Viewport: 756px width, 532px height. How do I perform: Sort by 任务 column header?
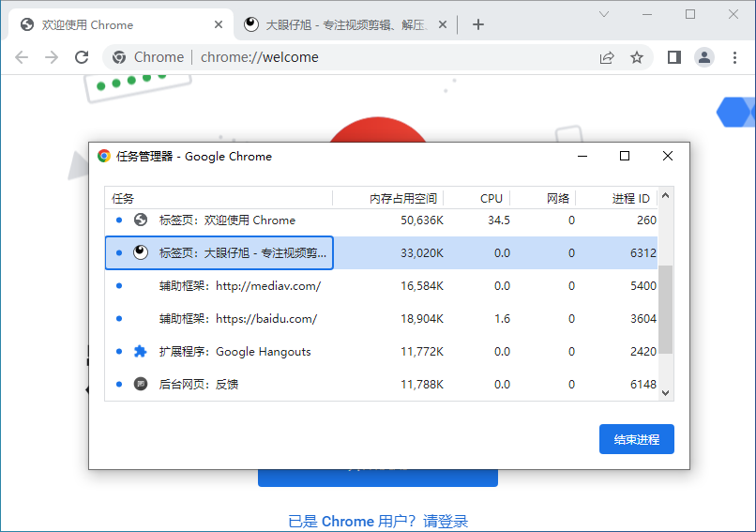coord(219,198)
